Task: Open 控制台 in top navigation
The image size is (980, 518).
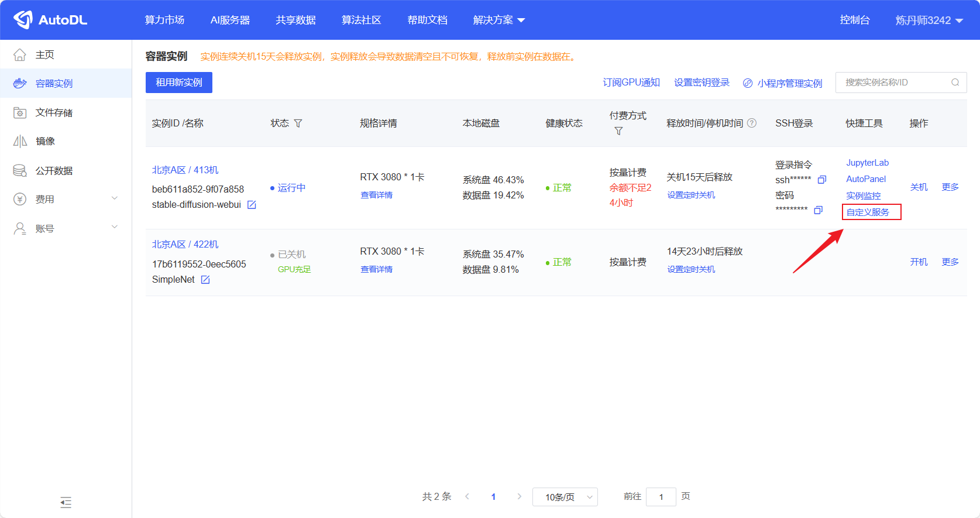Action: coord(855,20)
